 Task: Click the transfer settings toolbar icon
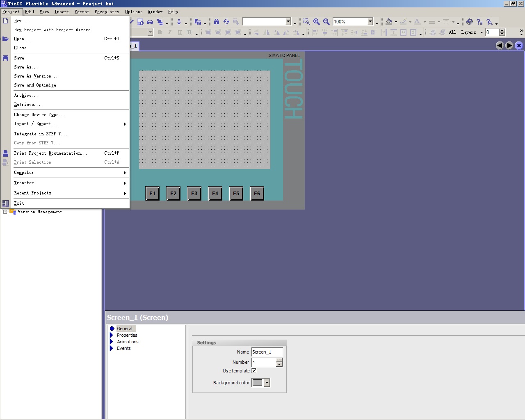click(160, 22)
